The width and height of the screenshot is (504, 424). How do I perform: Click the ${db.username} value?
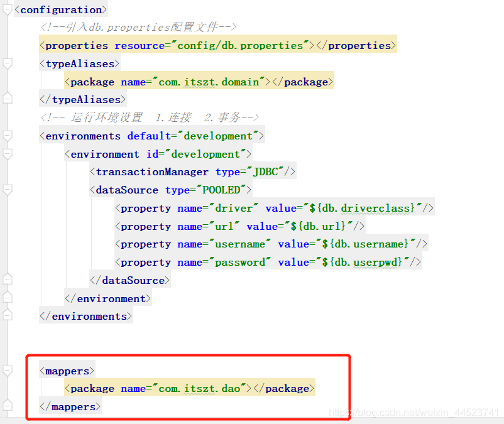[366, 244]
